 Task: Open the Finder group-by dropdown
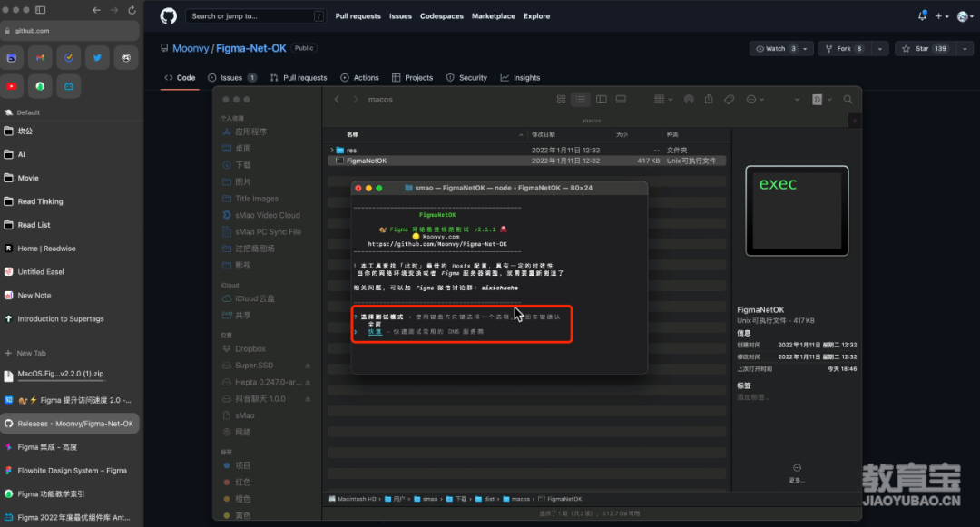(x=663, y=99)
